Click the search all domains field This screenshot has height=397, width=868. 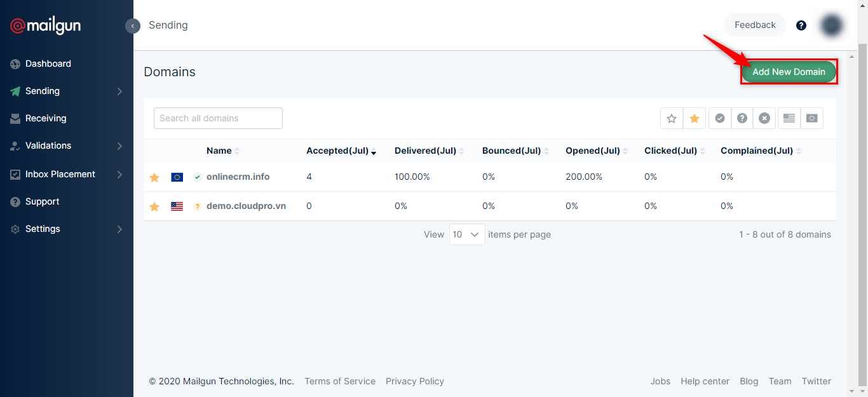[218, 118]
